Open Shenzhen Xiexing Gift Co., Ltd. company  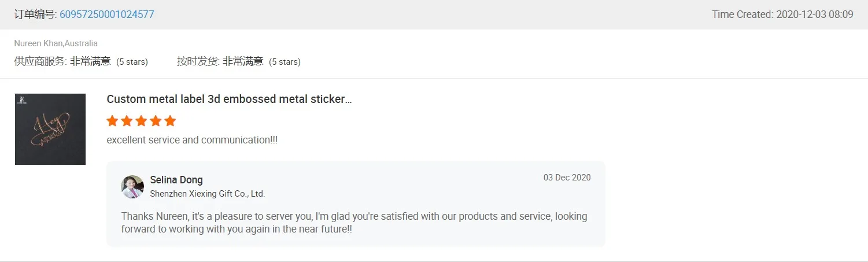tap(207, 194)
